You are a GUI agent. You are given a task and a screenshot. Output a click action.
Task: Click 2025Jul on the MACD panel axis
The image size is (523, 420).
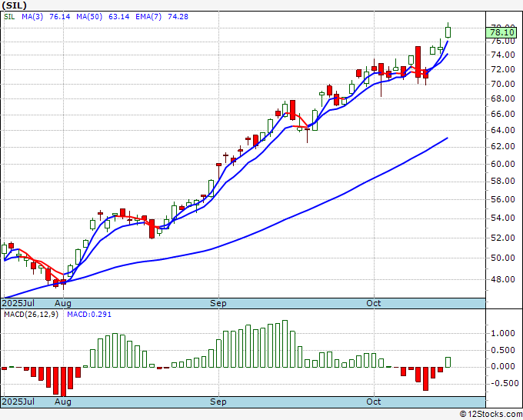pyautogui.click(x=18, y=402)
